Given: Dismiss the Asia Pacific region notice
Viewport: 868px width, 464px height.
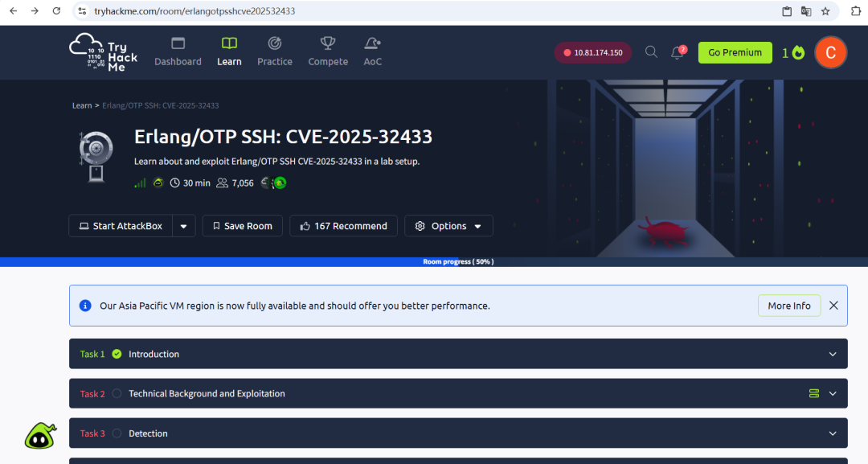Looking at the screenshot, I should (833, 306).
